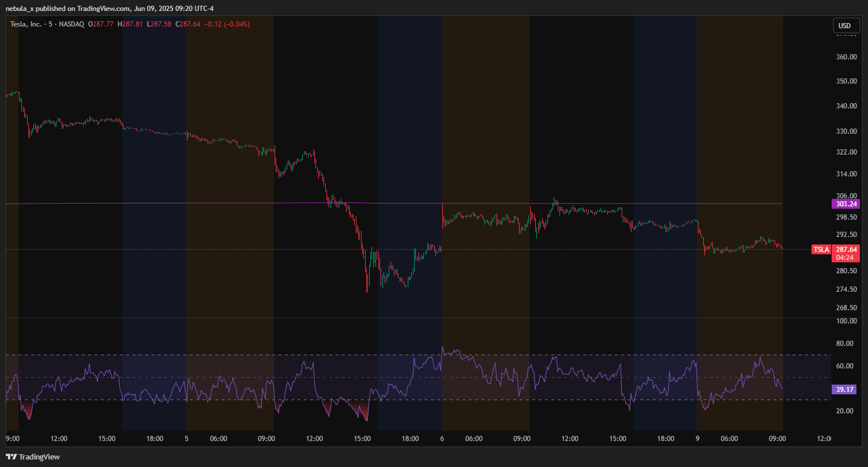The width and height of the screenshot is (868, 467).
Task: Click the 292.50 price axis label
Action: click(846, 235)
